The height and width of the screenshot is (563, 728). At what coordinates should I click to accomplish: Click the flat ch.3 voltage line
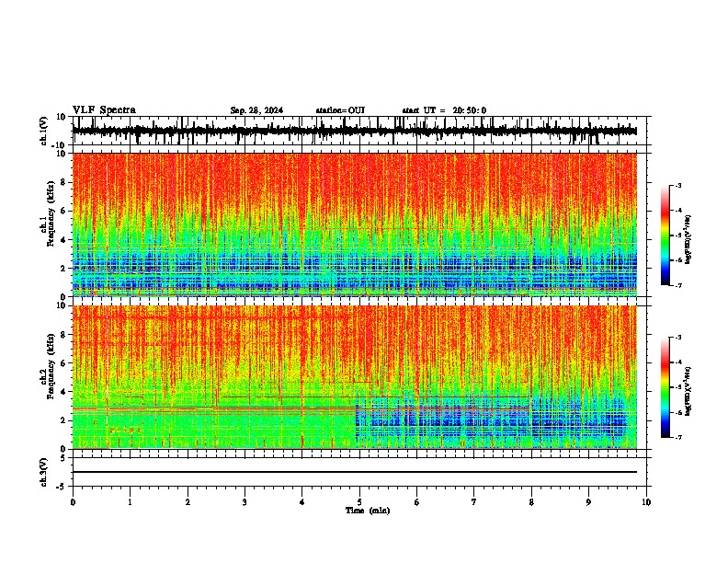pos(354,472)
